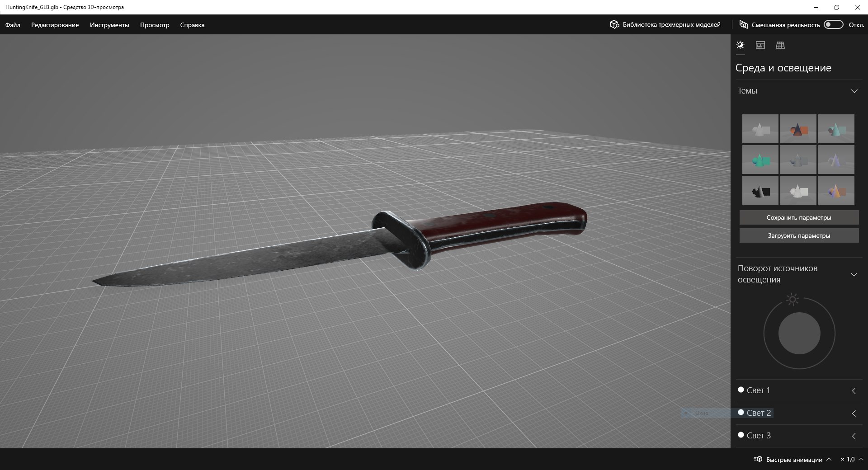This screenshot has width=868, height=470.
Task: Click the Сохранить параметры button
Action: [799, 217]
